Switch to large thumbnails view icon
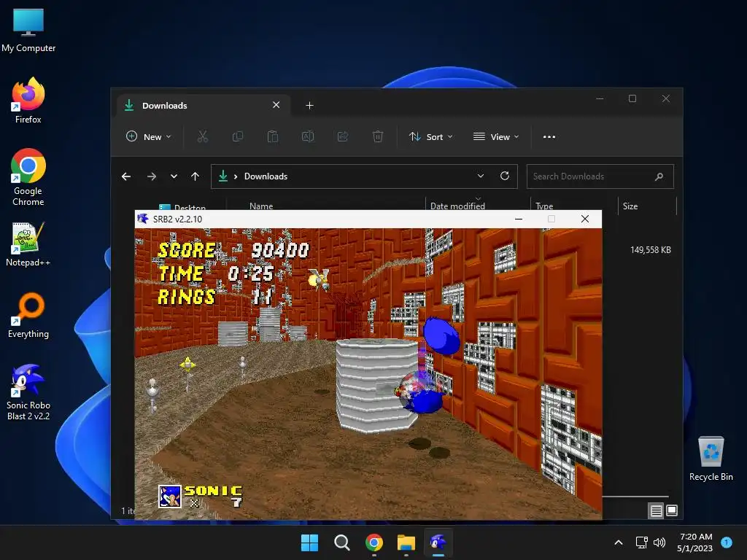This screenshot has width=747, height=560. click(x=672, y=510)
